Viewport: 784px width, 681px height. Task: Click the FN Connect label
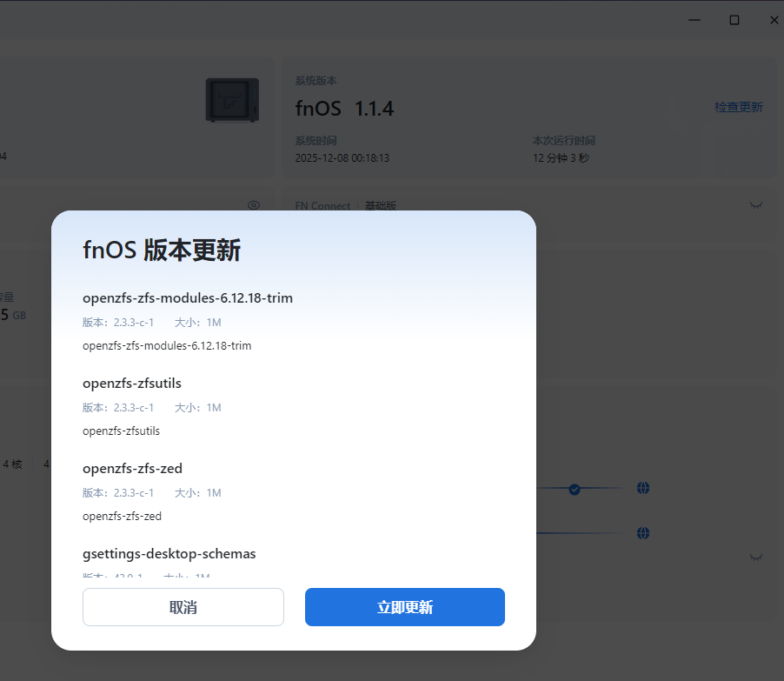coord(322,205)
